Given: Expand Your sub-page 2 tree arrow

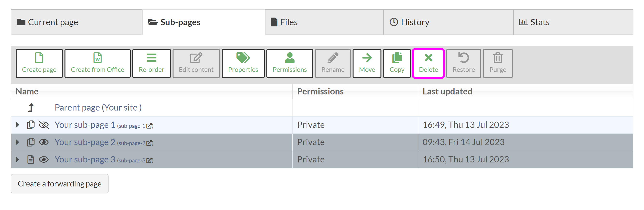Looking at the screenshot, I should coord(18,142).
